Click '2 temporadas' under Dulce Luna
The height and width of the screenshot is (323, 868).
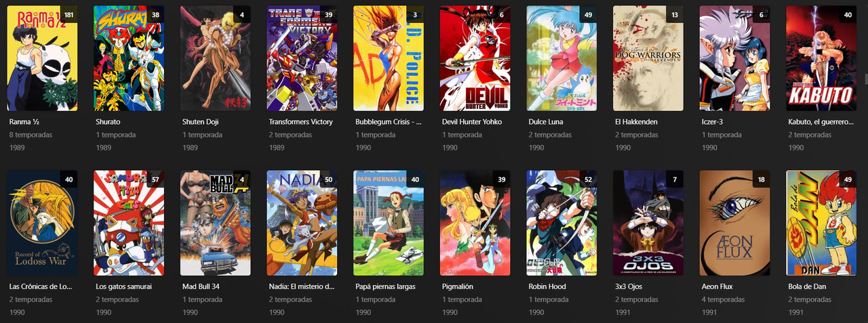pyautogui.click(x=550, y=135)
